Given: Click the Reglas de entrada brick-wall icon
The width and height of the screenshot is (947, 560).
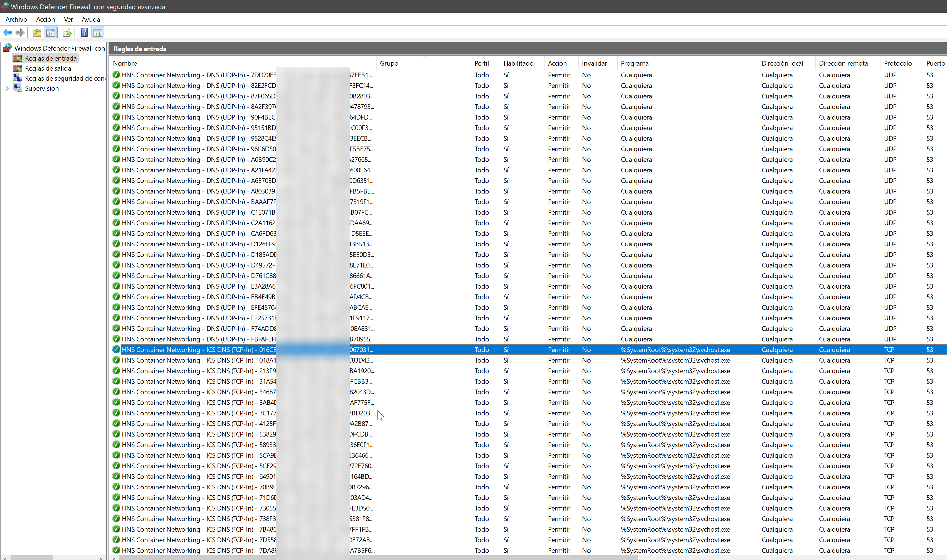Looking at the screenshot, I should 18,58.
